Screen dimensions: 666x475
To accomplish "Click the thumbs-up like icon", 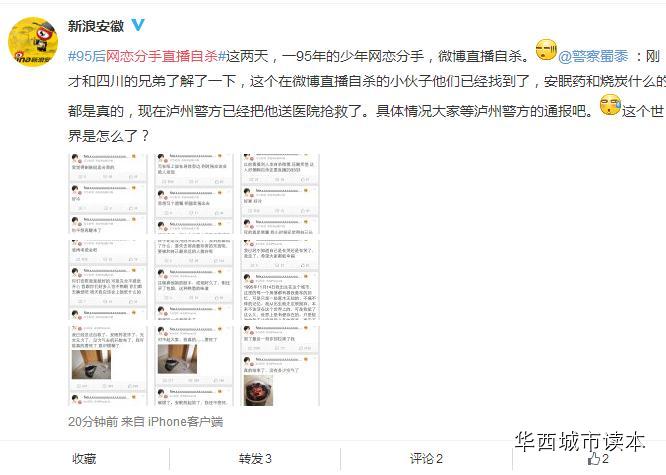I will [593, 459].
